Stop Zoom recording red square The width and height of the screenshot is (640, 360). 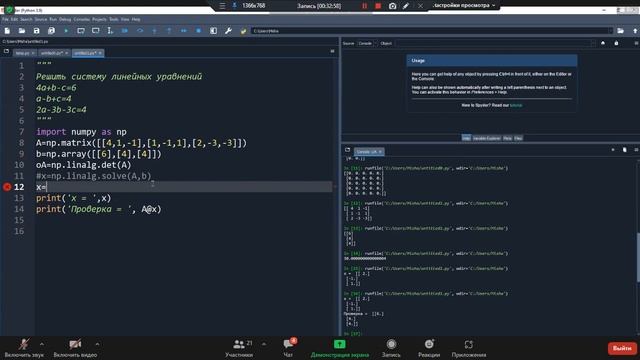point(378,6)
